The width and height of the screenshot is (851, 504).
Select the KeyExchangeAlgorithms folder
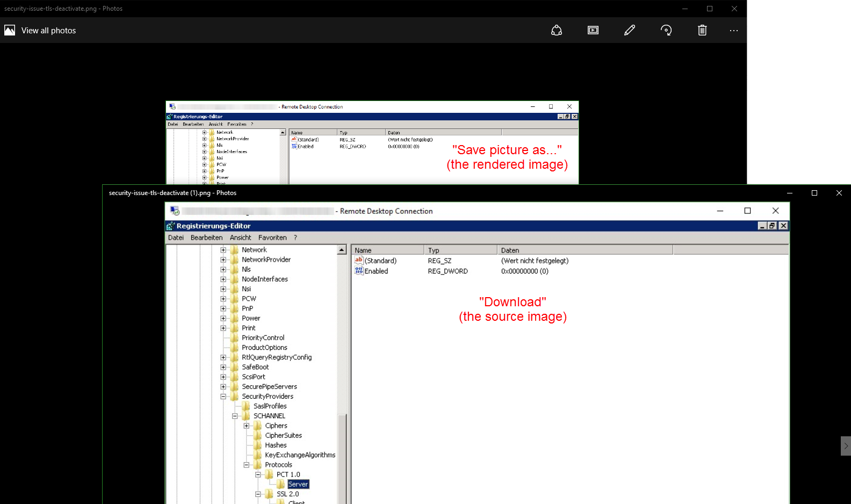[x=300, y=455]
